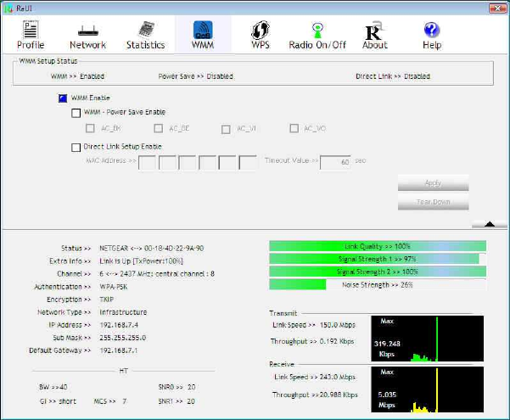Open the Statistics icon
Image resolution: width=510 pixels, height=420 pixels.
146,30
